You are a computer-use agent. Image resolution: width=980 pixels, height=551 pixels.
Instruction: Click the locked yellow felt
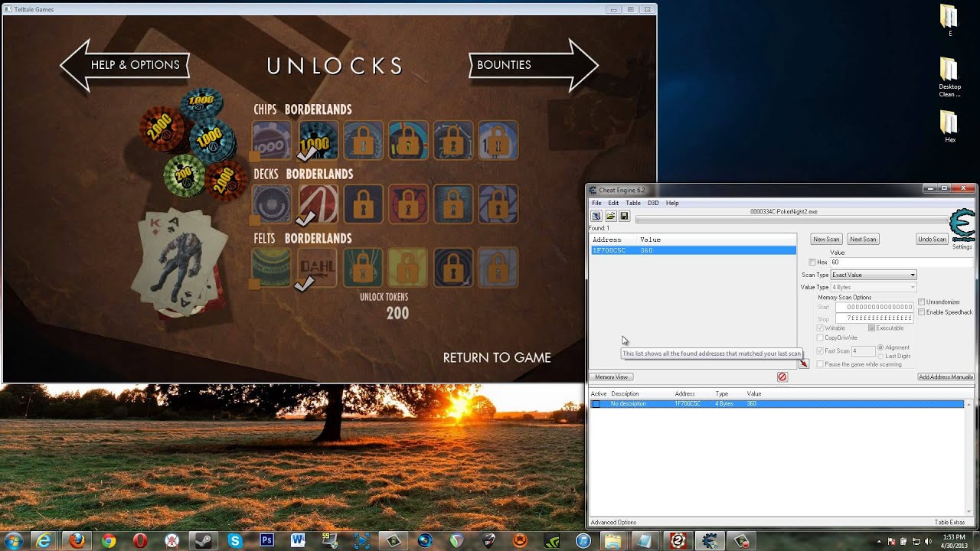click(407, 269)
